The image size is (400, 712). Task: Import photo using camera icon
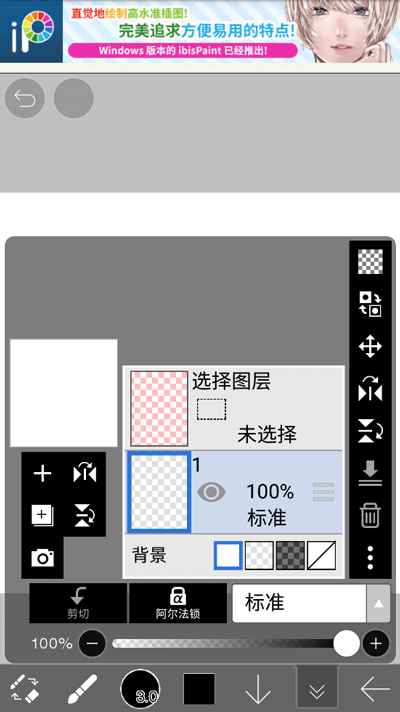[43, 558]
